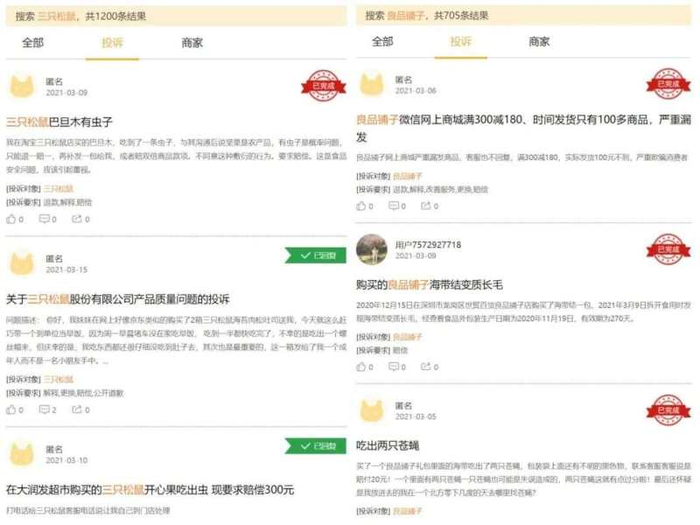Click 已完成 stamp on 满300减180 complaint

(x=668, y=84)
